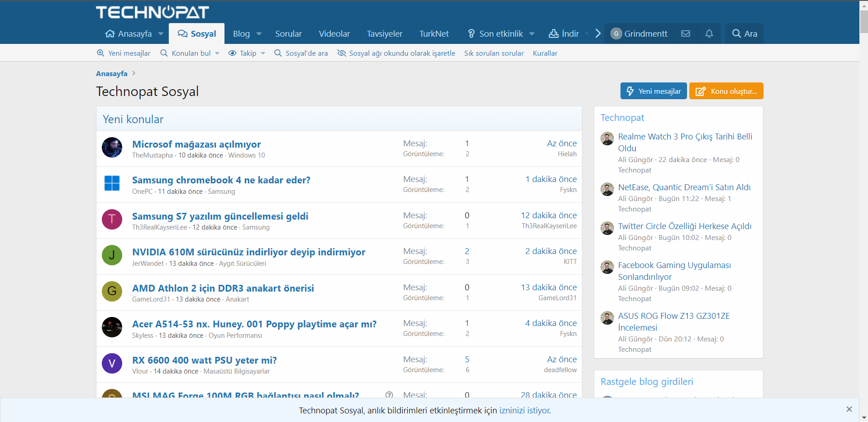
Task: Open Grindmentt account menu
Action: point(639,34)
